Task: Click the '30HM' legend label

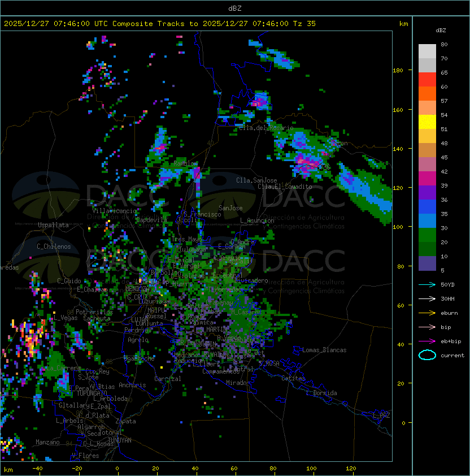Action: (447, 299)
